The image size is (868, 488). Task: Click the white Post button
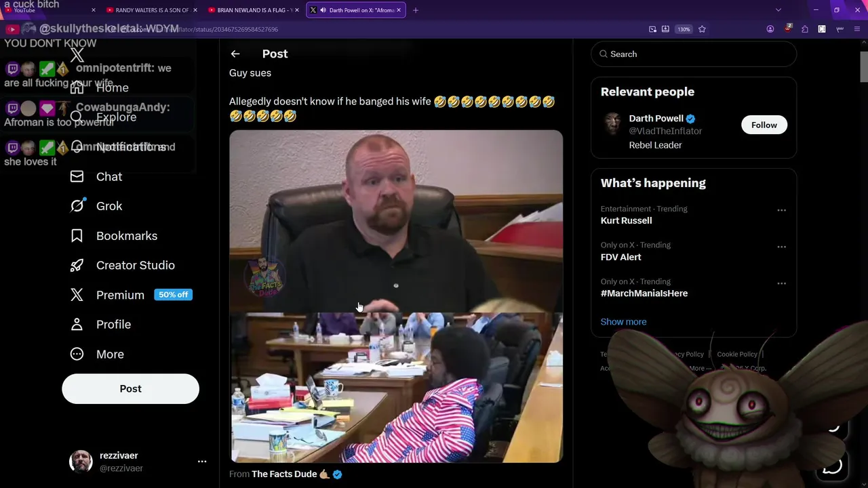130,388
